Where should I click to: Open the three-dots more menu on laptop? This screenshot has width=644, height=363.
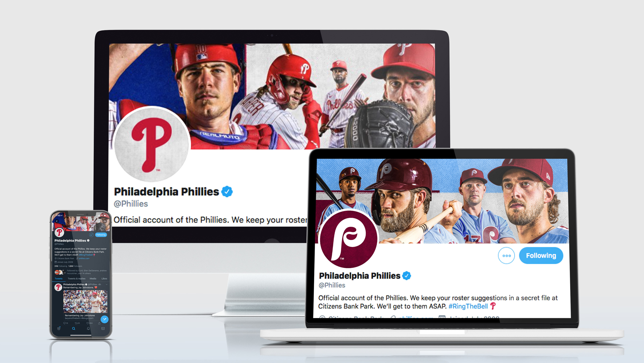pos(506,255)
